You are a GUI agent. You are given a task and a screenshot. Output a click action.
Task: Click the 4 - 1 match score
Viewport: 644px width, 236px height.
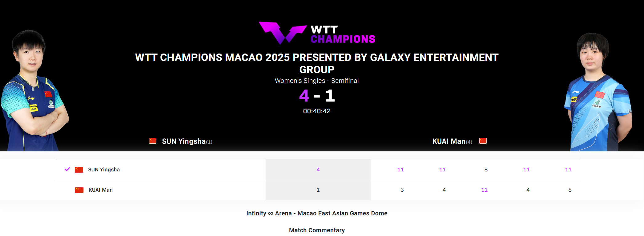coord(317,96)
